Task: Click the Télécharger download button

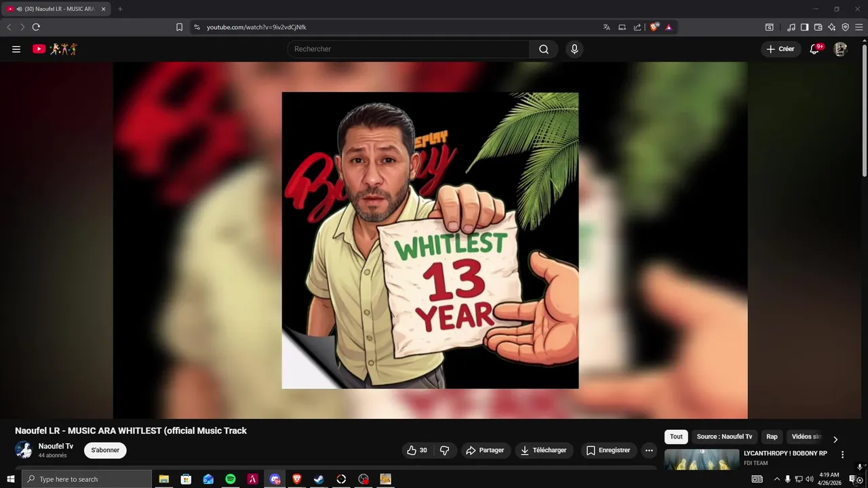Action: pos(543,450)
